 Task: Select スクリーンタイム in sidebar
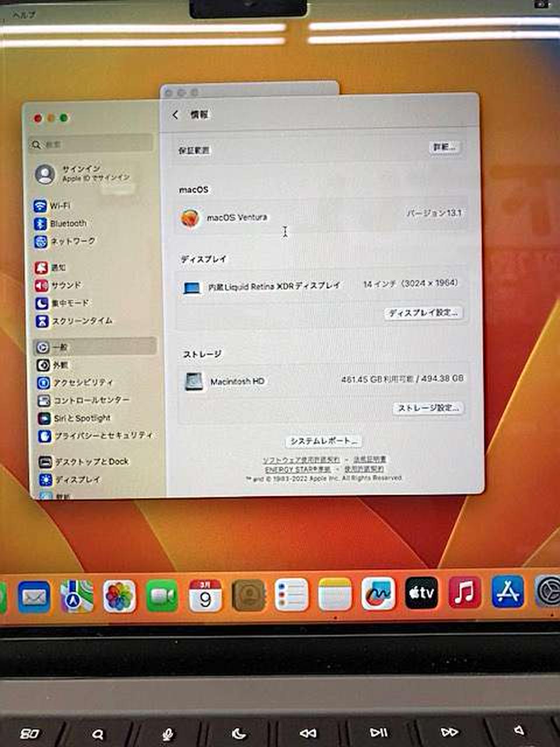point(80,321)
